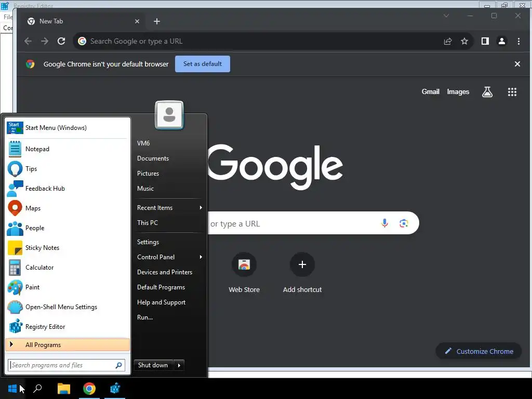Select the New Tab tab
The height and width of the screenshot is (399, 532).
[83, 21]
